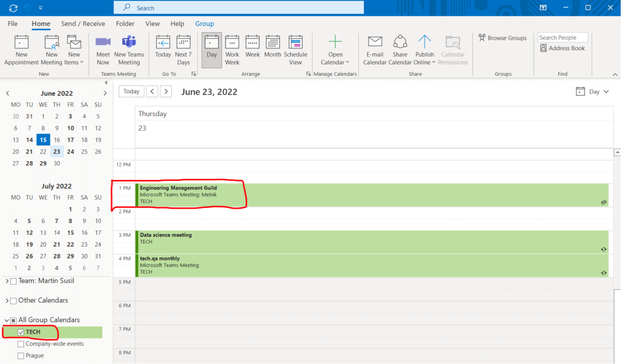
Task: Create a New Appointment
Action: (x=21, y=49)
